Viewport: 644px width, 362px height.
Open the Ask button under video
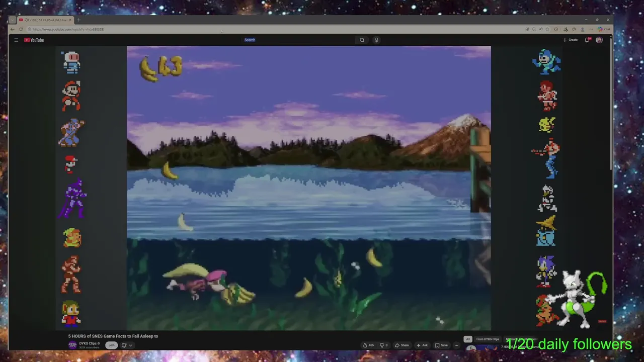pos(422,345)
